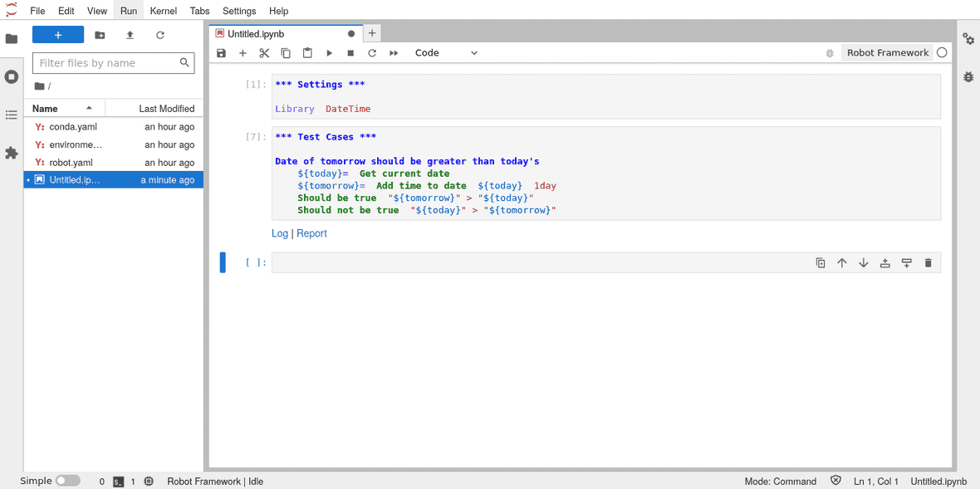980x489 pixels.
Task: Open Running Terminals and Kernels sidebar
Action: click(x=12, y=76)
